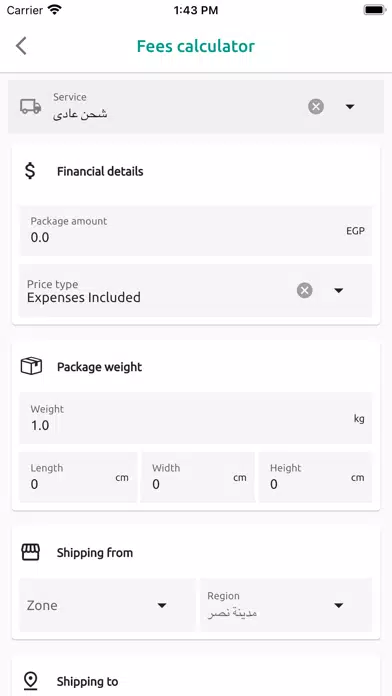Image resolution: width=392 pixels, height=696 pixels.
Task: Select the Length input field
Action: (78, 477)
